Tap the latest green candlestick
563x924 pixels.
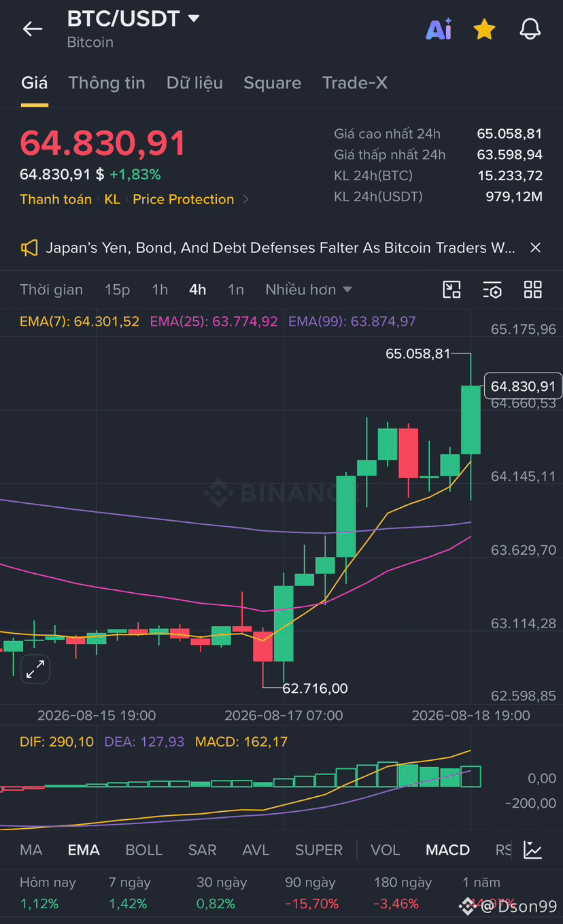click(x=471, y=420)
